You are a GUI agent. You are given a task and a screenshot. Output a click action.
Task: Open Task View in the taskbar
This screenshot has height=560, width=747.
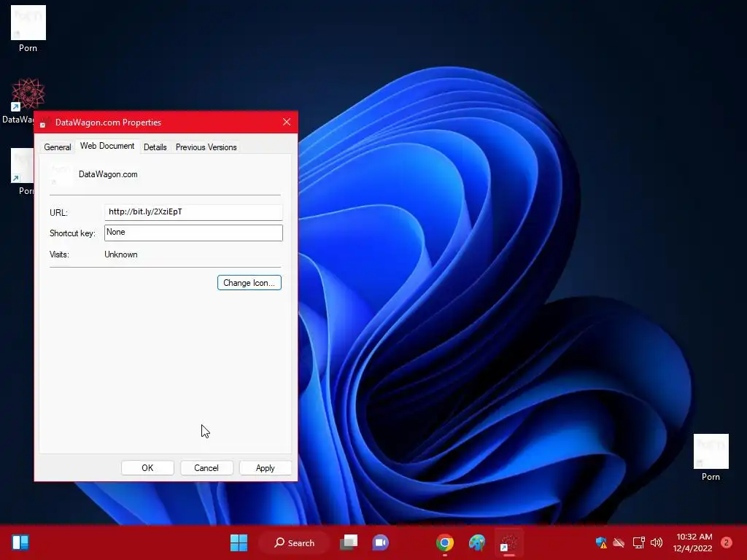click(x=349, y=542)
